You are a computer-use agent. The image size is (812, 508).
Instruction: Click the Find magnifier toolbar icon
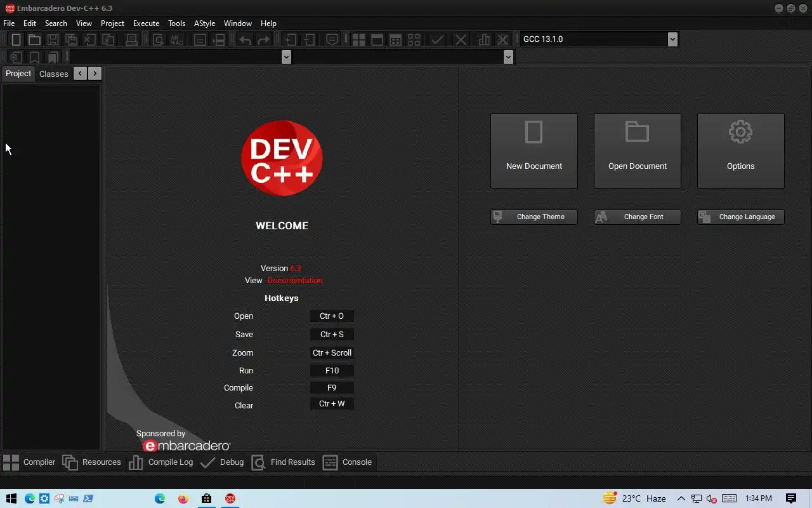pyautogui.click(x=158, y=39)
